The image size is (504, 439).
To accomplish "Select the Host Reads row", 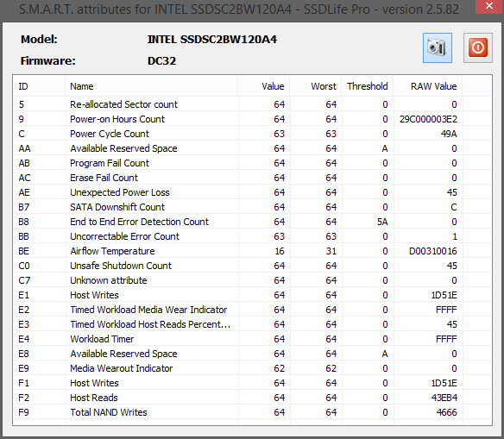I will point(252,398).
